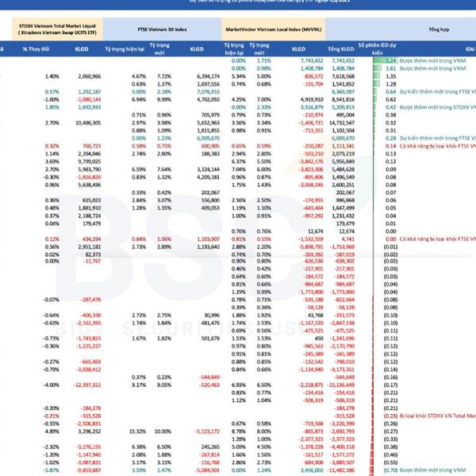
Task: Select cell with value 8,541,816
Action: point(343,100)
